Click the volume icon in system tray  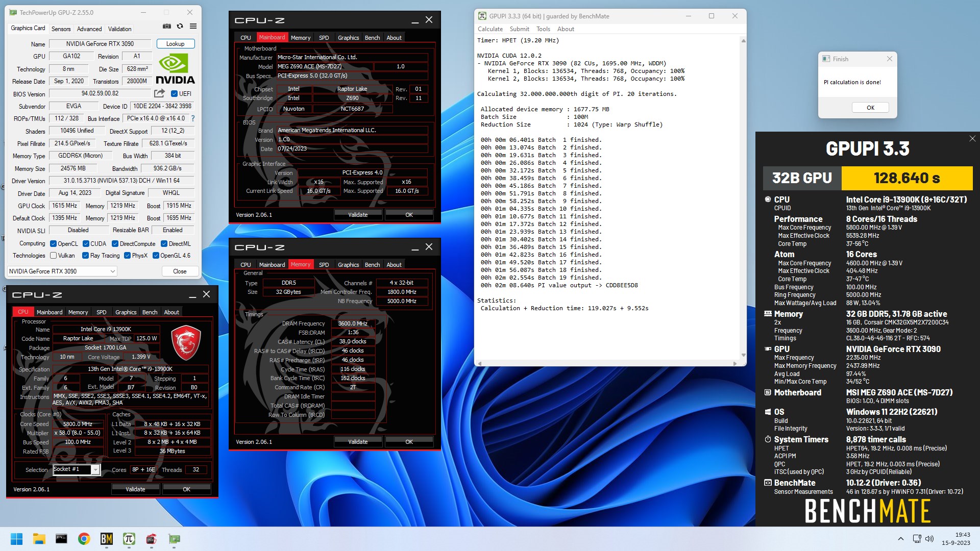(x=929, y=539)
